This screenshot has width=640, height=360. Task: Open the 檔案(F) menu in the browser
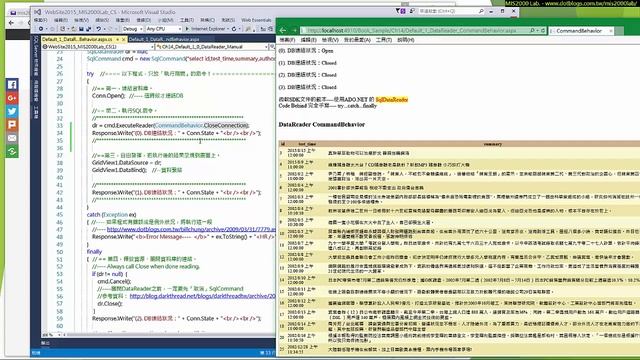(x=287, y=40)
